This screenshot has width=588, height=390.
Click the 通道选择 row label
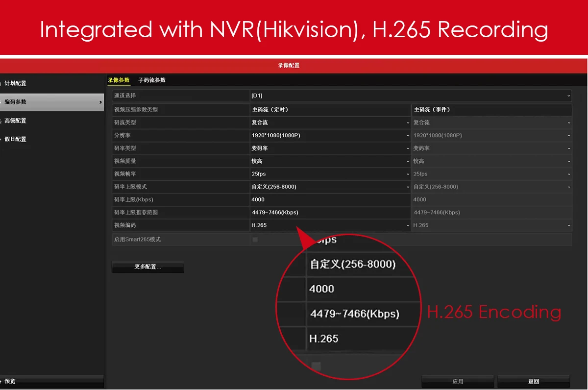click(125, 96)
